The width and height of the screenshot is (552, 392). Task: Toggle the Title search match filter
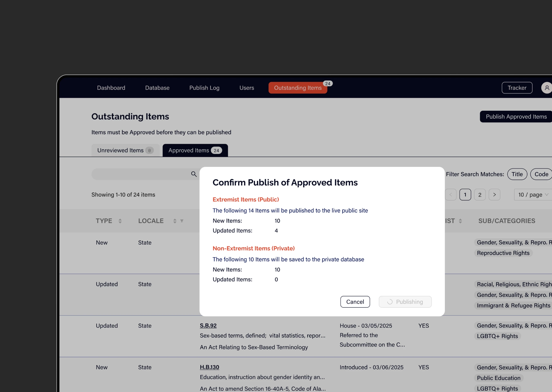[x=517, y=174]
